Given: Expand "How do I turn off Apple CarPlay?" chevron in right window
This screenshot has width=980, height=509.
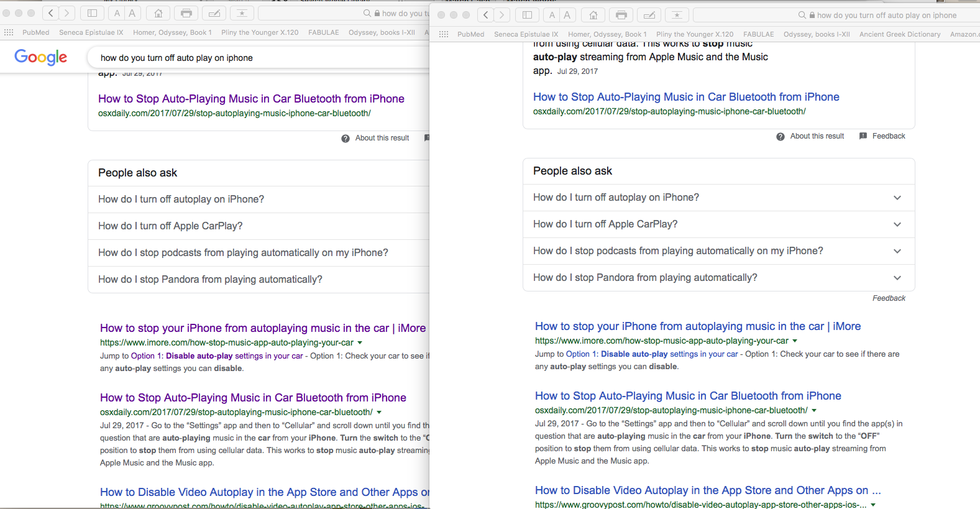Looking at the screenshot, I should coord(897,224).
